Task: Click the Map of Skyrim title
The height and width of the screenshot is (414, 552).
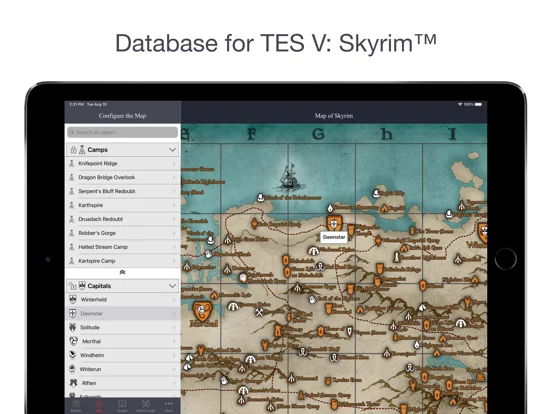Action: [x=334, y=115]
